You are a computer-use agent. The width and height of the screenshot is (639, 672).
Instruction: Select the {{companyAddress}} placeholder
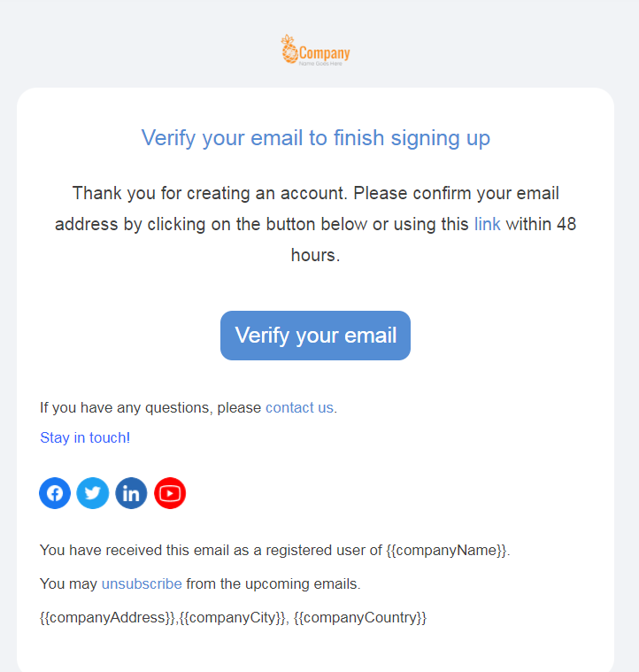108,617
